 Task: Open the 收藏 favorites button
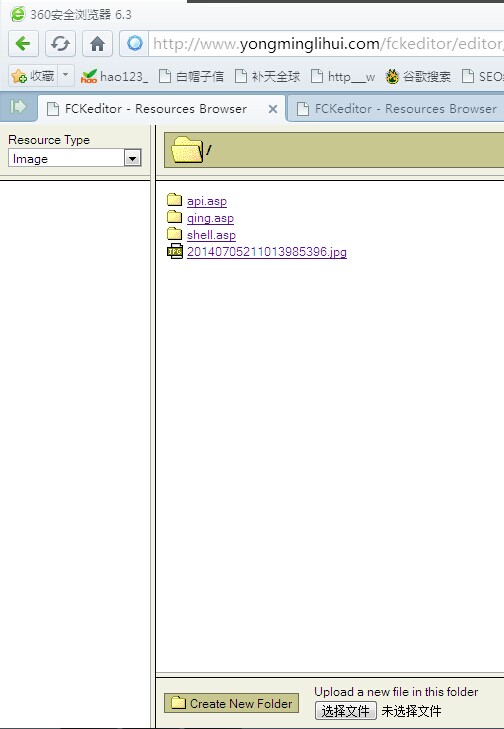point(33,76)
